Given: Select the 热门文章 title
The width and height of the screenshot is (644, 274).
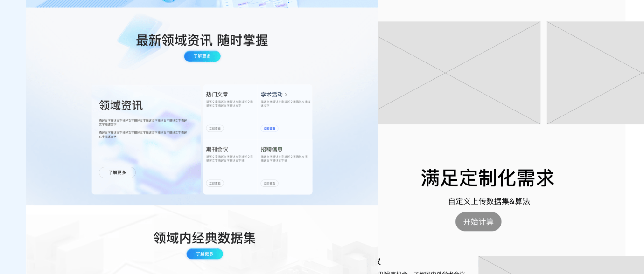Looking at the screenshot, I should 217,95.
